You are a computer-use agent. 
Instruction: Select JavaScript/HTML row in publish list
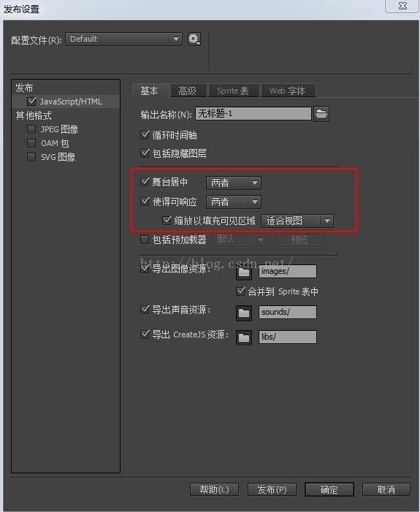pos(66,102)
